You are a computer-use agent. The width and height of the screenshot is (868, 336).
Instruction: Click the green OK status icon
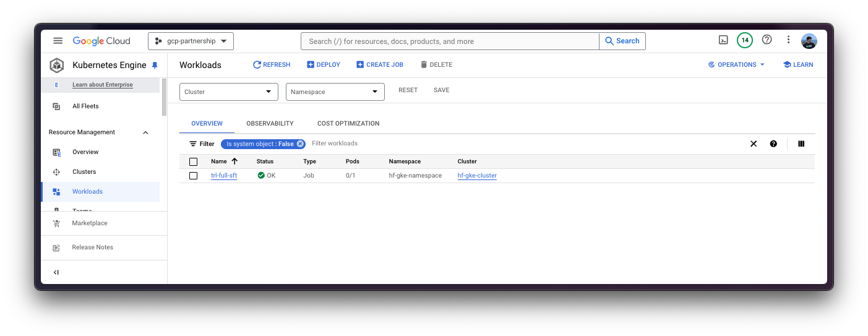261,176
